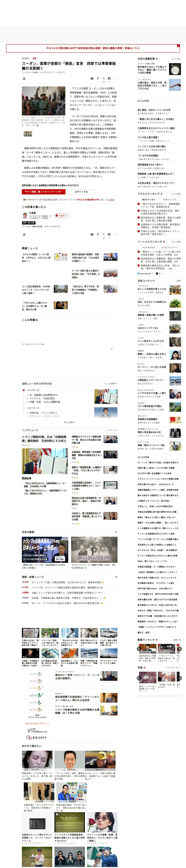
Task: Open the 朝日新聞 breadcrumb link
Action: pos(25,58)
